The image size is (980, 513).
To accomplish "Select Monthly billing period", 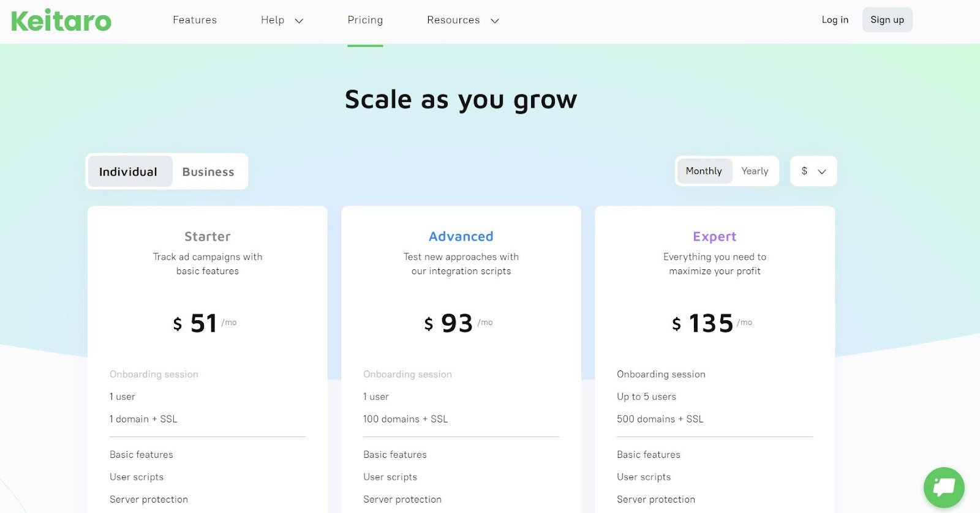I will [704, 171].
